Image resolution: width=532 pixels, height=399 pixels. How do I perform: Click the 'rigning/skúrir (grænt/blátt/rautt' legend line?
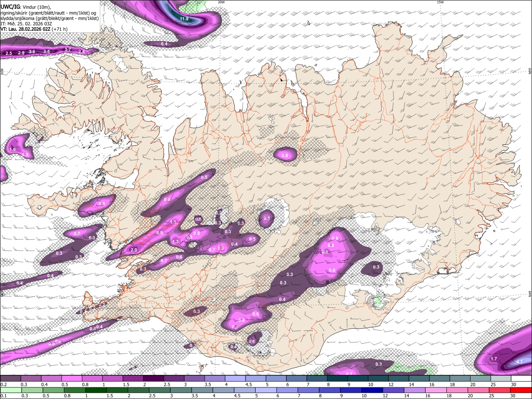[48, 12]
